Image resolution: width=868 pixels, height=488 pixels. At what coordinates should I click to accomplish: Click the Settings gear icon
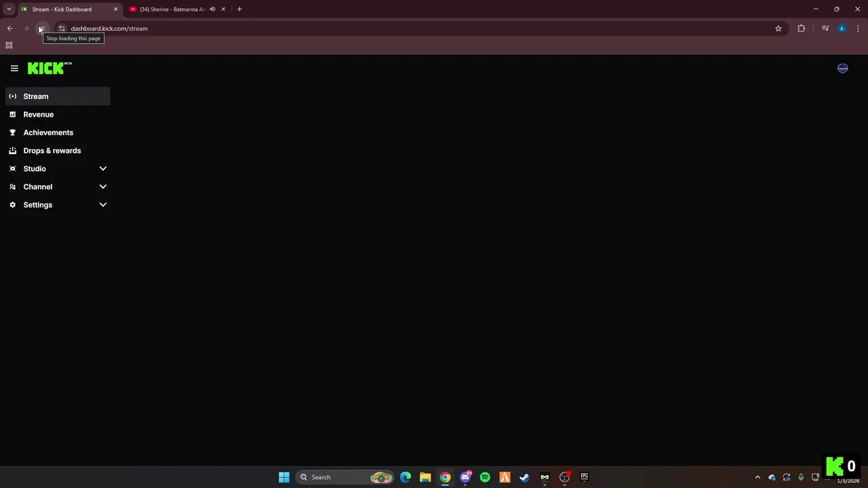pos(12,205)
